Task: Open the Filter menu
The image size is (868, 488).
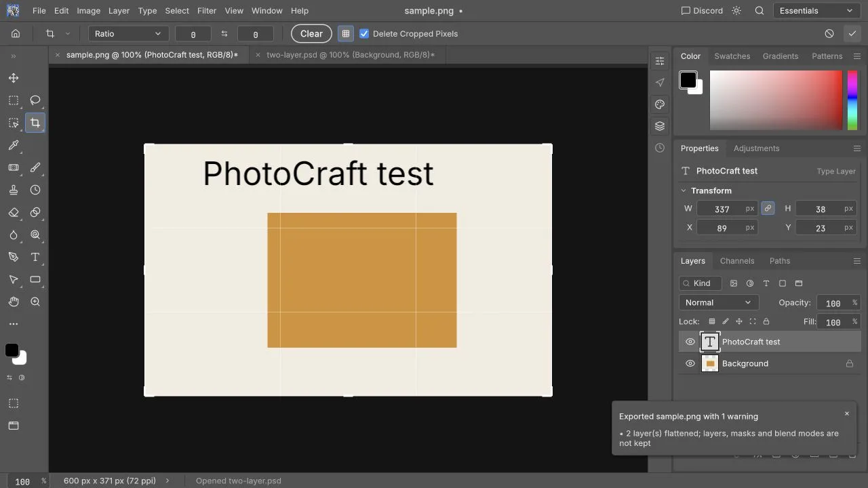Action: coord(207,11)
